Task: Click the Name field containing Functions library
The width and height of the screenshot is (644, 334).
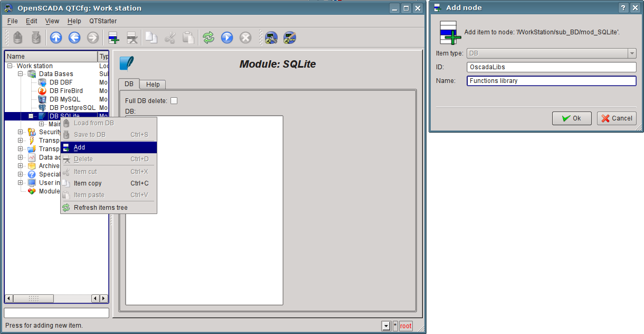Action: [551, 81]
